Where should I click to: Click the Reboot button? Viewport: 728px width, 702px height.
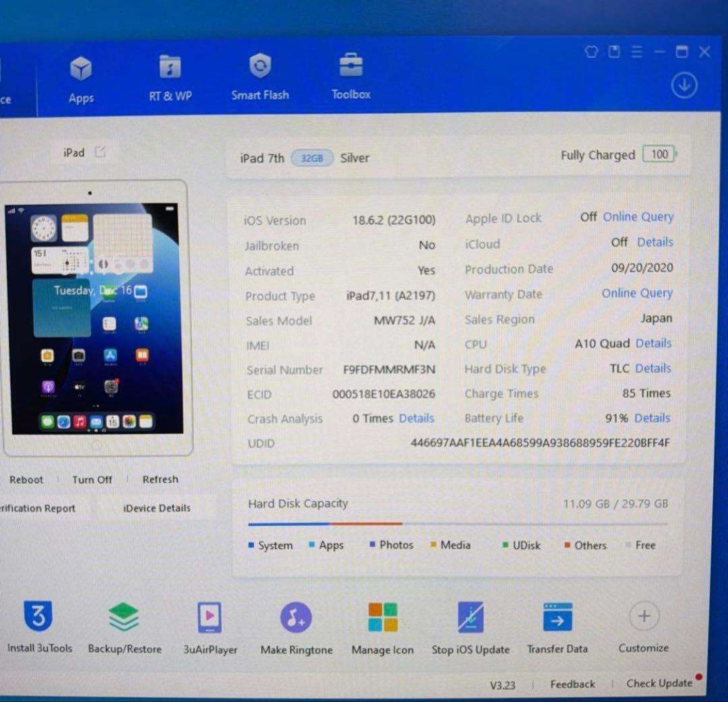(26, 479)
